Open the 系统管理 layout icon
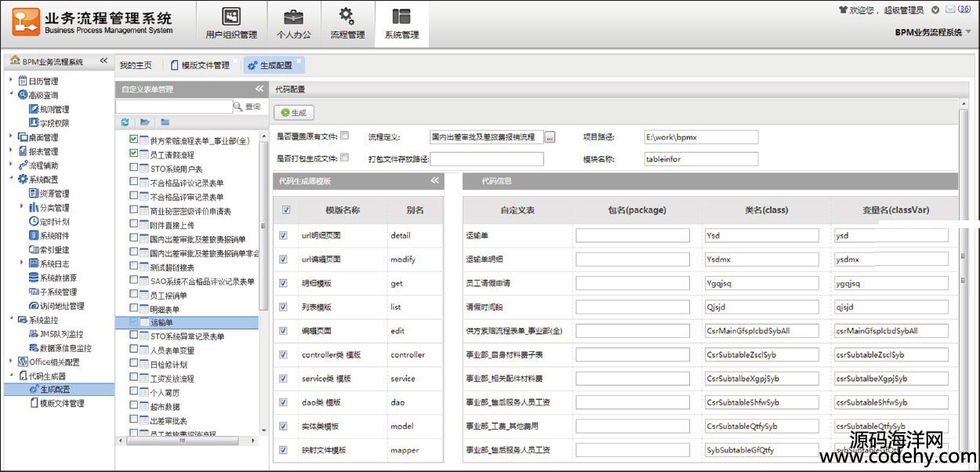980x472 pixels. (401, 16)
